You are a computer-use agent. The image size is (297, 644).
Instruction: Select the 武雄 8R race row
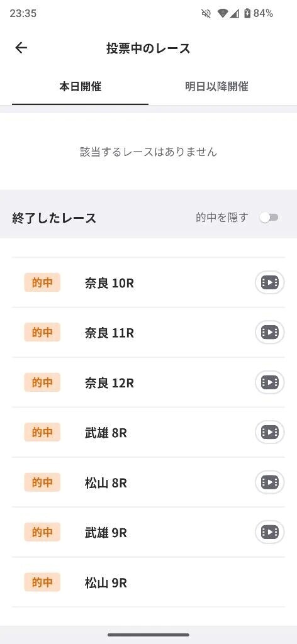(x=148, y=433)
